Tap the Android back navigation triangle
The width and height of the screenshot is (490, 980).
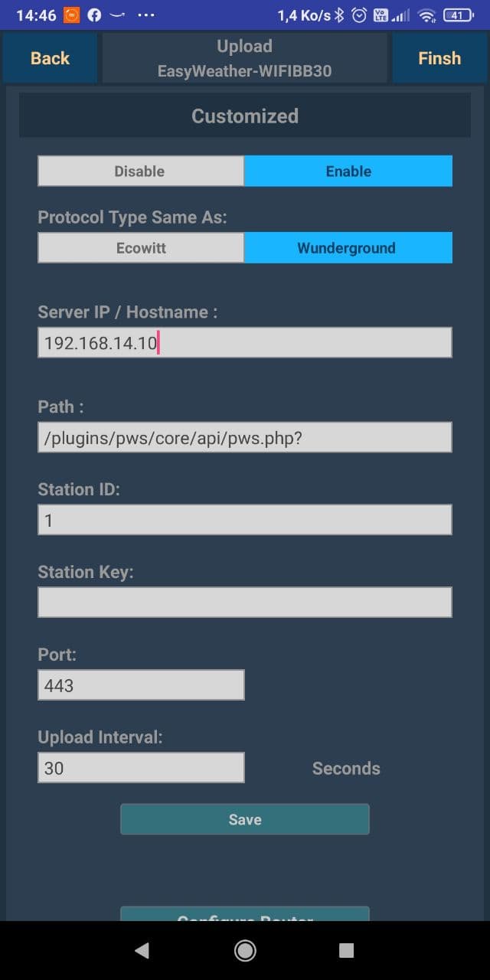click(x=142, y=950)
